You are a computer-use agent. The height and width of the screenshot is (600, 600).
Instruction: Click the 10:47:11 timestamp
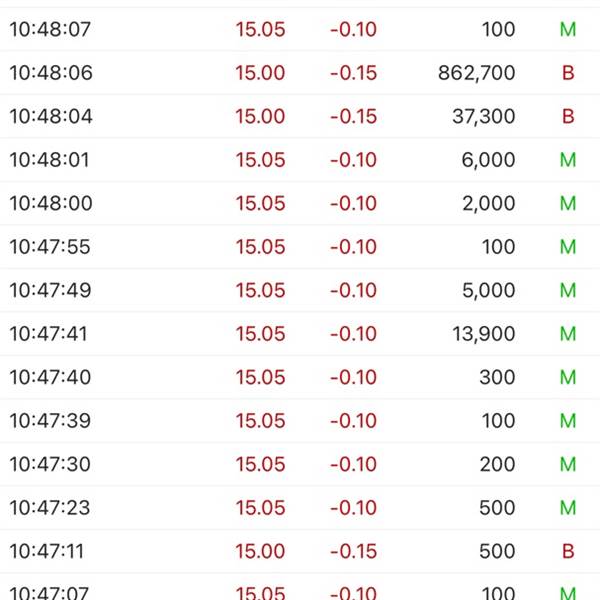coord(50,551)
